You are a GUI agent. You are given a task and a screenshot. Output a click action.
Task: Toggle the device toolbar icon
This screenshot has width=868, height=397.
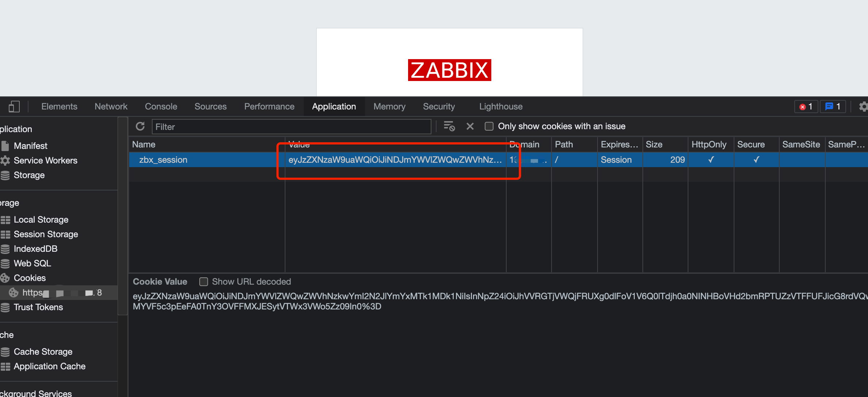tap(14, 107)
